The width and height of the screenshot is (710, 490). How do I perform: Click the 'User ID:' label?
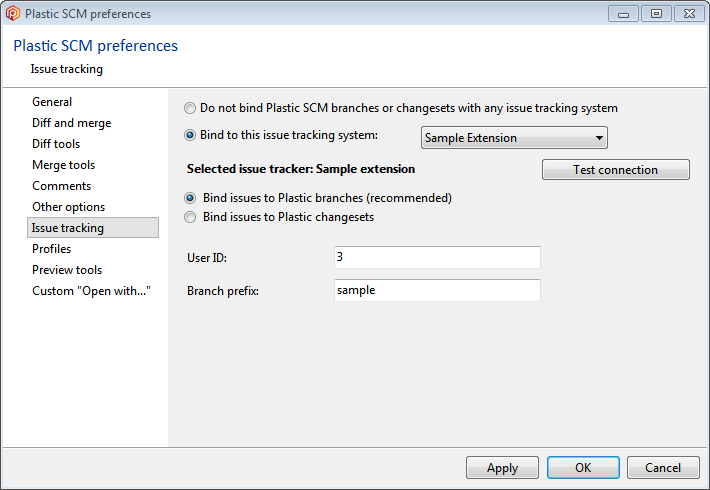[207, 258]
